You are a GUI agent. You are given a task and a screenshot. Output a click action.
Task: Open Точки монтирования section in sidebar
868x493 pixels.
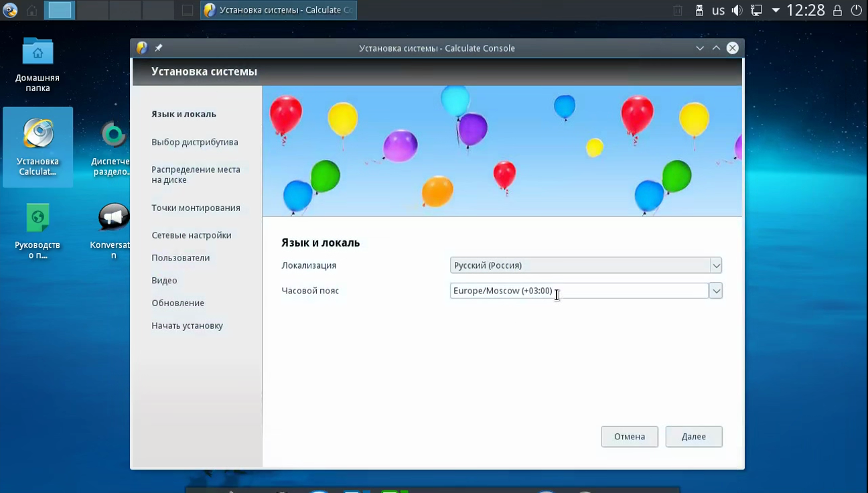pos(196,208)
